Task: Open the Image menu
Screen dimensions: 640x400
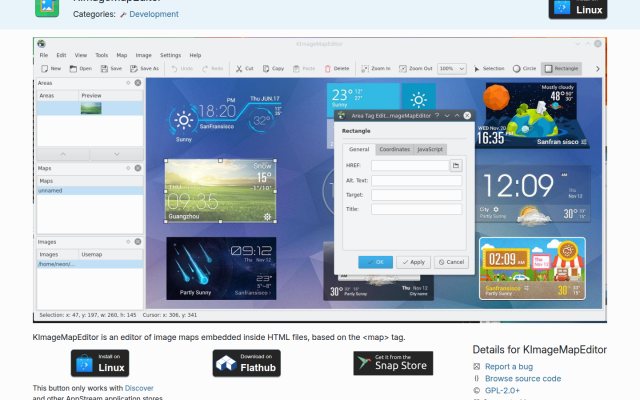Action: click(143, 55)
